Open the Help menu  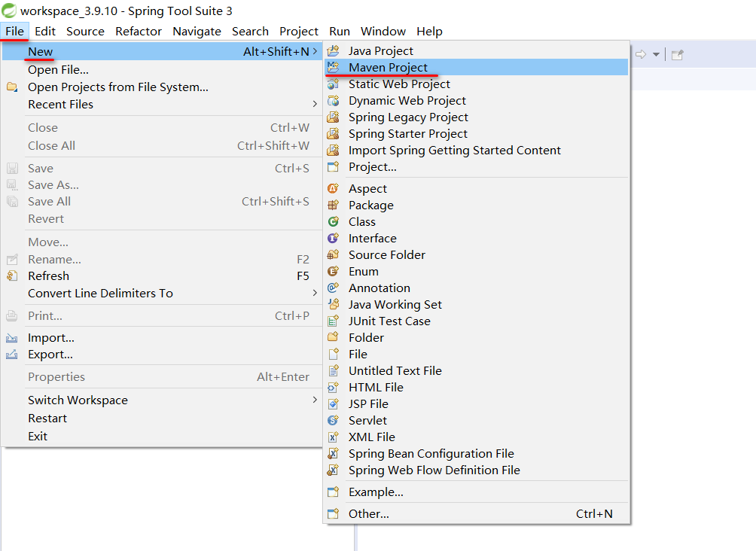pos(430,32)
